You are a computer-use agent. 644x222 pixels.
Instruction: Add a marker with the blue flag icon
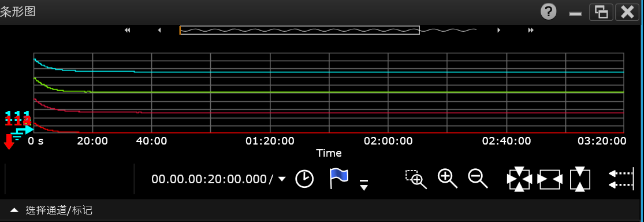point(339,179)
